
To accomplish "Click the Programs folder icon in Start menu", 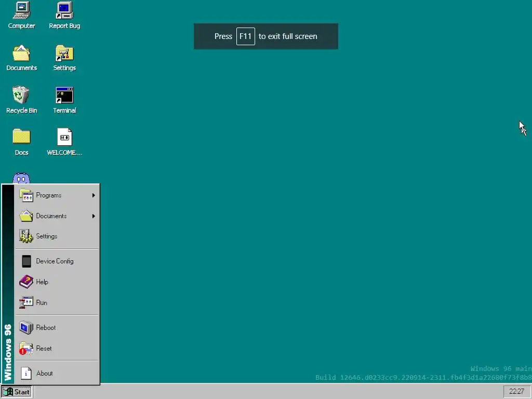I will (x=26, y=195).
